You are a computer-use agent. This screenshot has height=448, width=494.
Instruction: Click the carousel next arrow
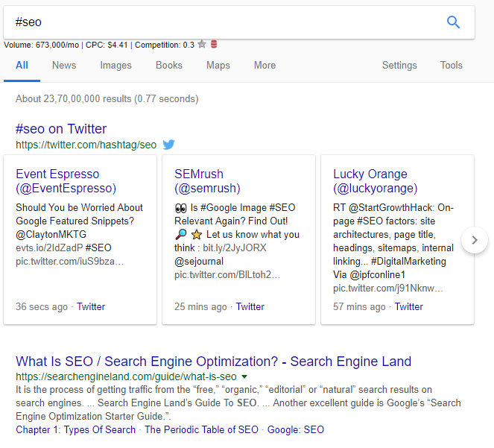475,240
